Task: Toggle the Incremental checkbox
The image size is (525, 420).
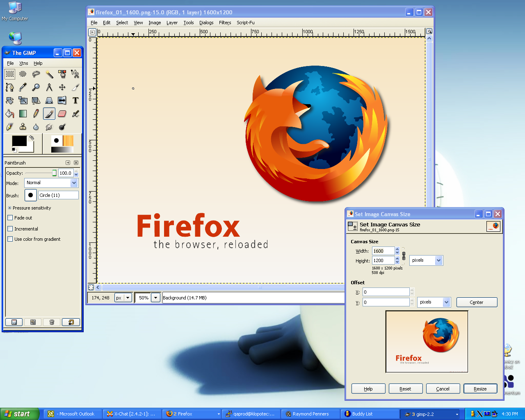Action: point(10,229)
